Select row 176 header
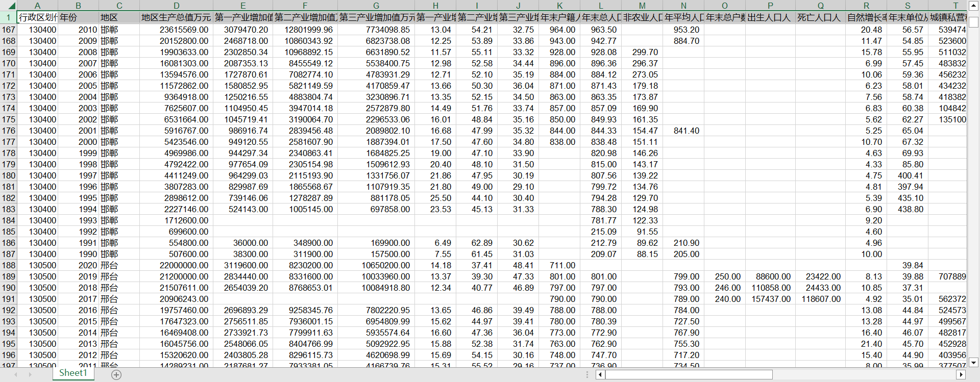 click(x=9, y=131)
